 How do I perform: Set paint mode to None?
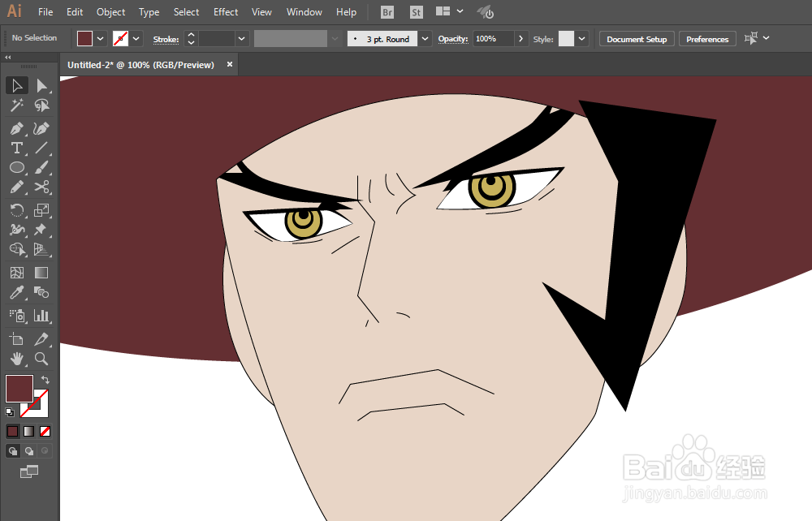tap(45, 431)
